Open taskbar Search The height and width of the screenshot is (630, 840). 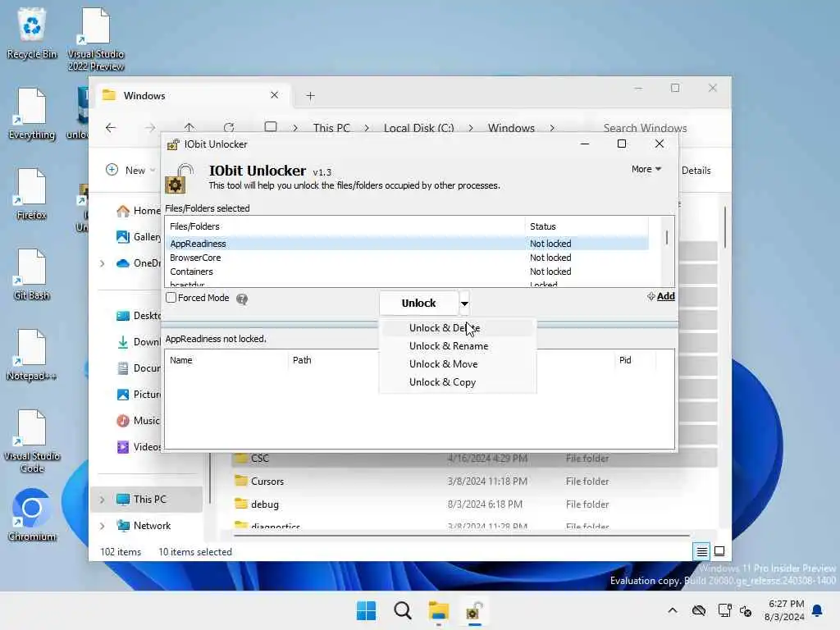(x=402, y=610)
